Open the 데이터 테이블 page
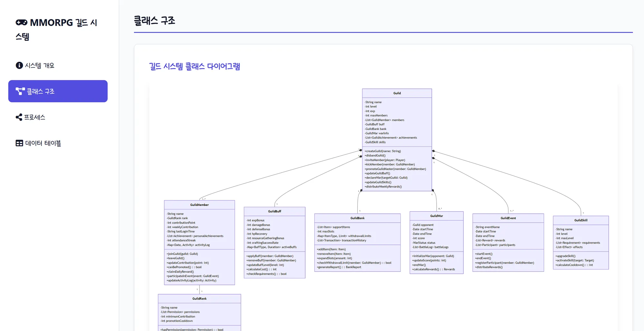644x331 pixels. [x=44, y=143]
